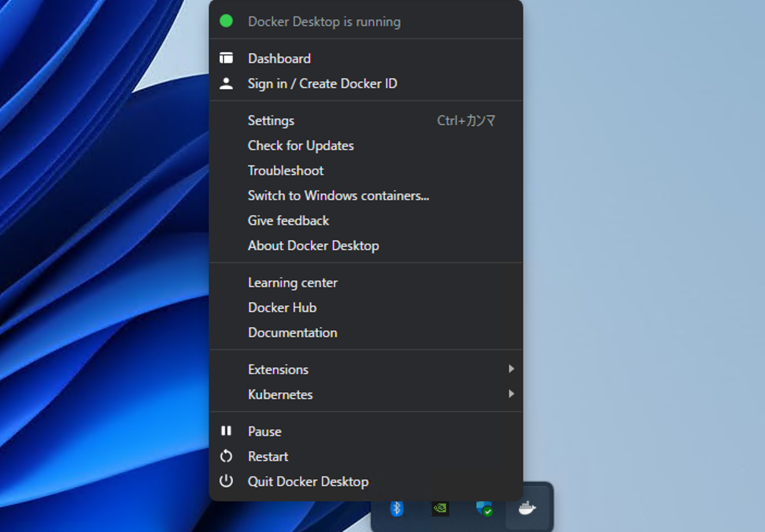
Task: Expand the Kubernetes submenu arrow
Action: click(511, 393)
